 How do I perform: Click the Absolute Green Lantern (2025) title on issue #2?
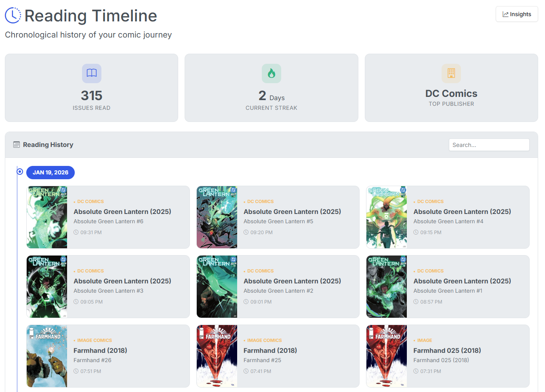292,281
